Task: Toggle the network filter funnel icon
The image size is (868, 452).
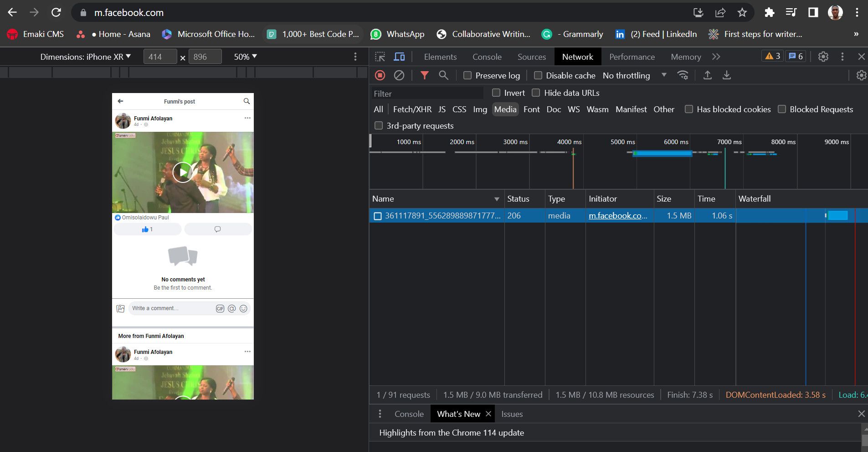Action: (424, 75)
